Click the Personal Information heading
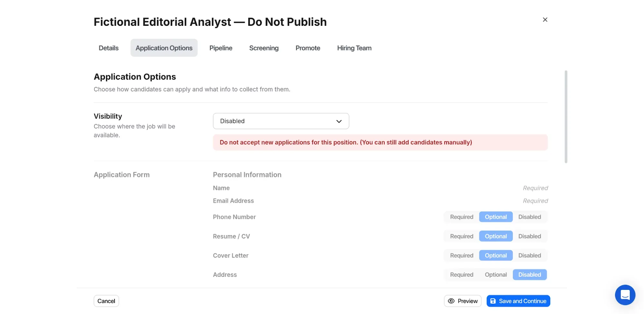This screenshot has width=644, height=314. pos(247,175)
